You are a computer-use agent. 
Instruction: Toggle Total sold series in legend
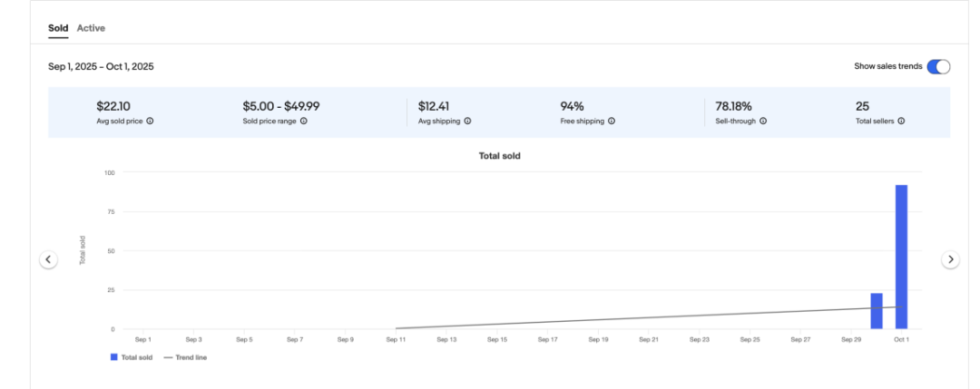[x=132, y=357]
